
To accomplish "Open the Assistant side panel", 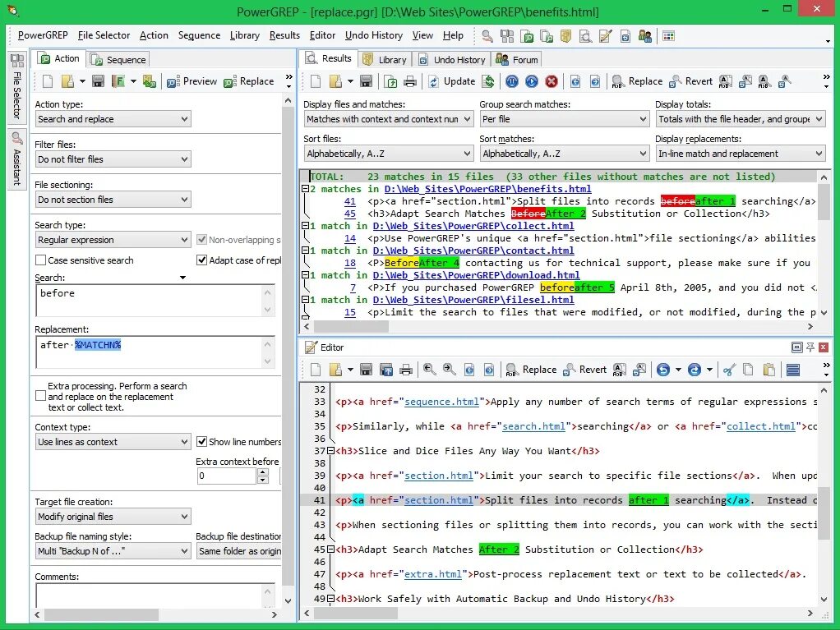I will click(17, 159).
